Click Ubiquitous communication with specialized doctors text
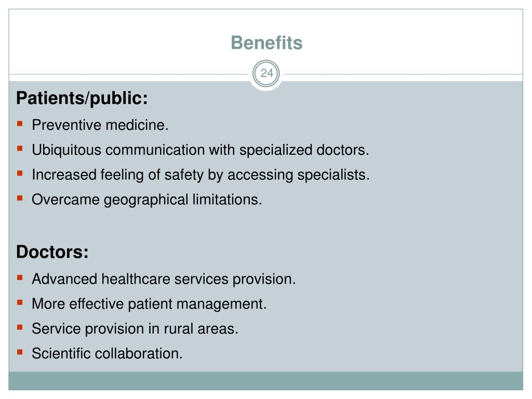This screenshot has height=399, width=532. tap(201, 150)
